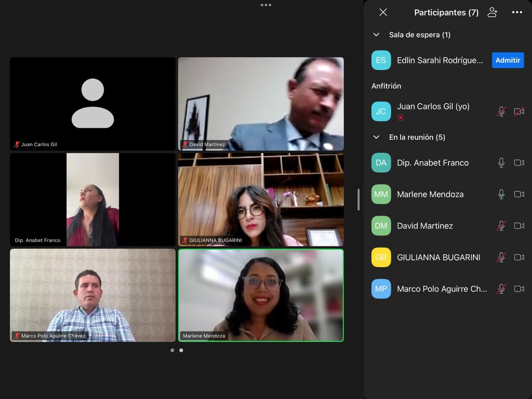Click the panel divider resize handle
532x399 pixels.
point(358,199)
